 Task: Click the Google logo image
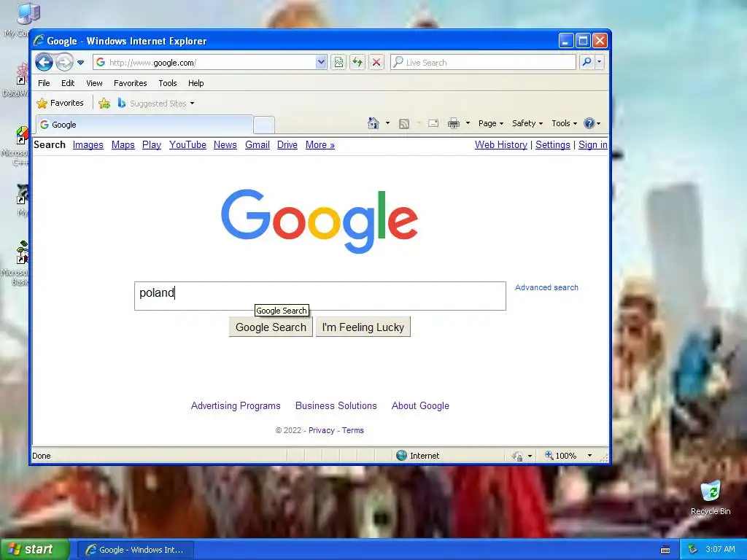[x=320, y=221]
